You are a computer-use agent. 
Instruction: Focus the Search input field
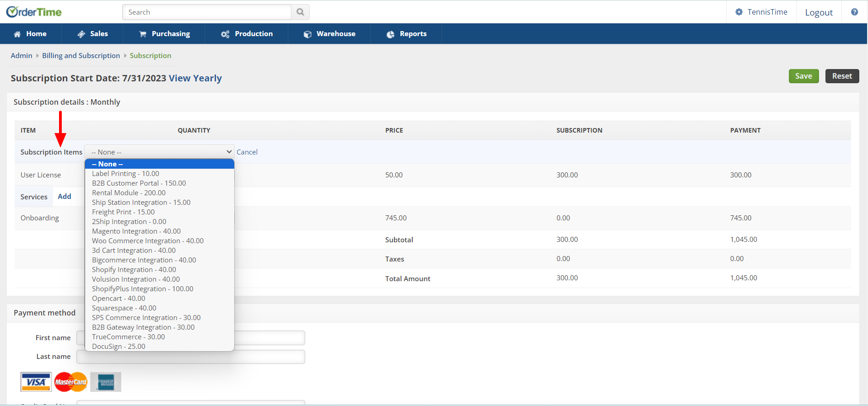pyautogui.click(x=207, y=12)
